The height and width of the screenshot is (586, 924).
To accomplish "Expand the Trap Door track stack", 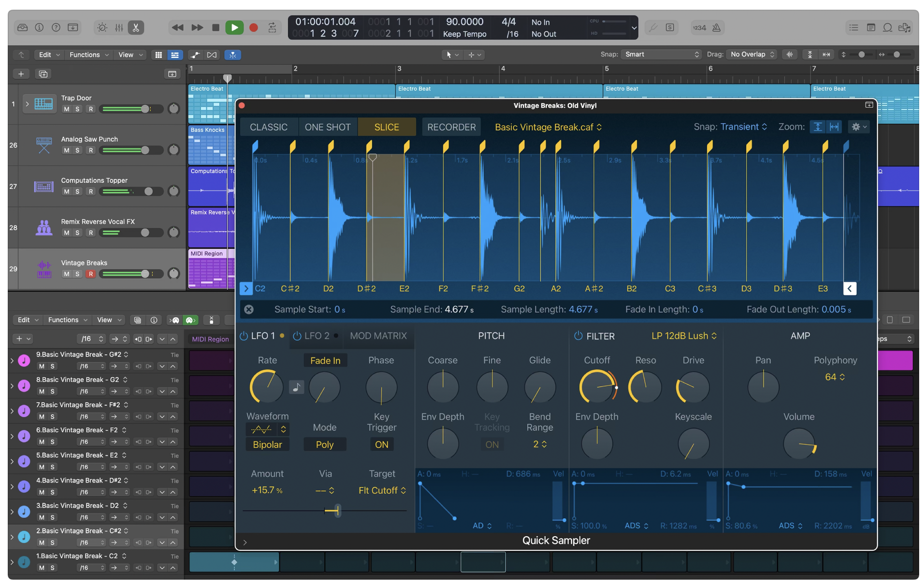I will [x=27, y=104].
